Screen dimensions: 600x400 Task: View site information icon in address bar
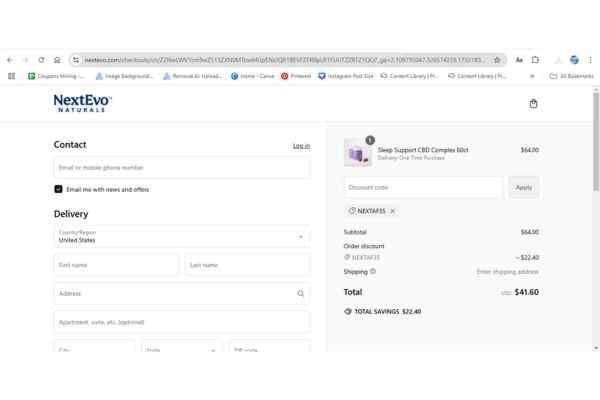tap(76, 60)
